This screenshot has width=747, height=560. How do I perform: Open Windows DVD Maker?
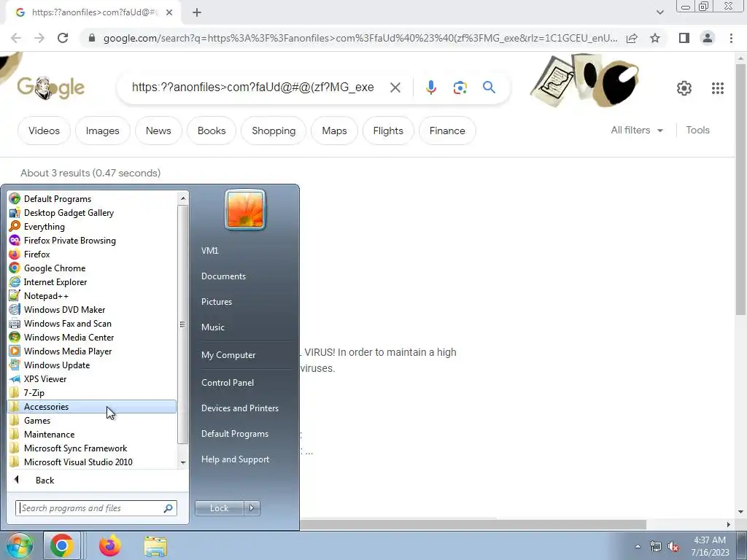pyautogui.click(x=92, y=309)
